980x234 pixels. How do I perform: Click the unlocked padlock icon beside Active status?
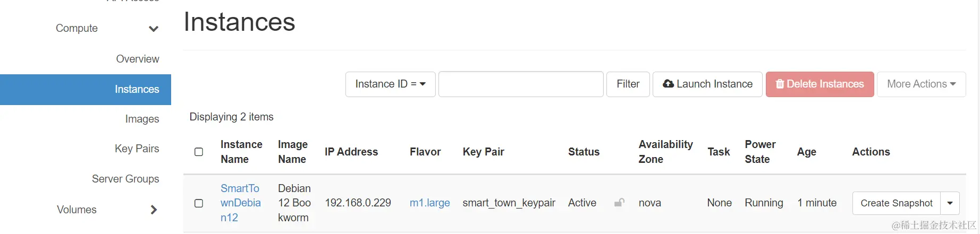(619, 203)
